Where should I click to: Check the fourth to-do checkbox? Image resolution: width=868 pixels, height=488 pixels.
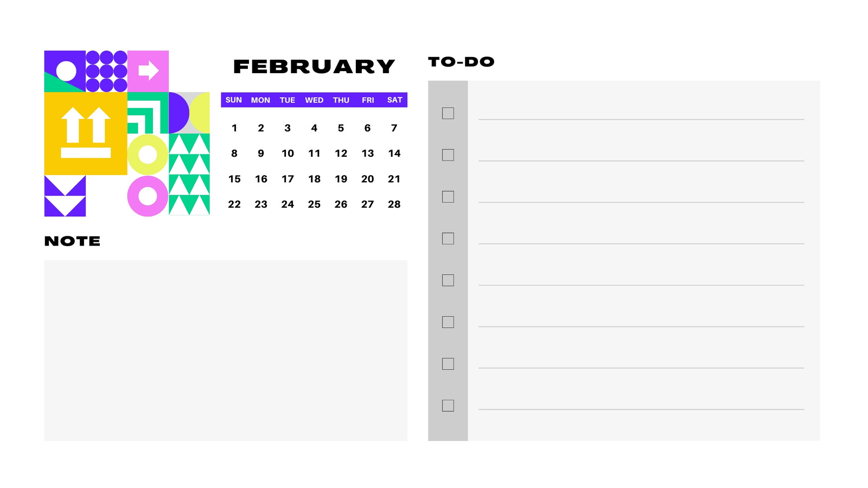pyautogui.click(x=448, y=239)
